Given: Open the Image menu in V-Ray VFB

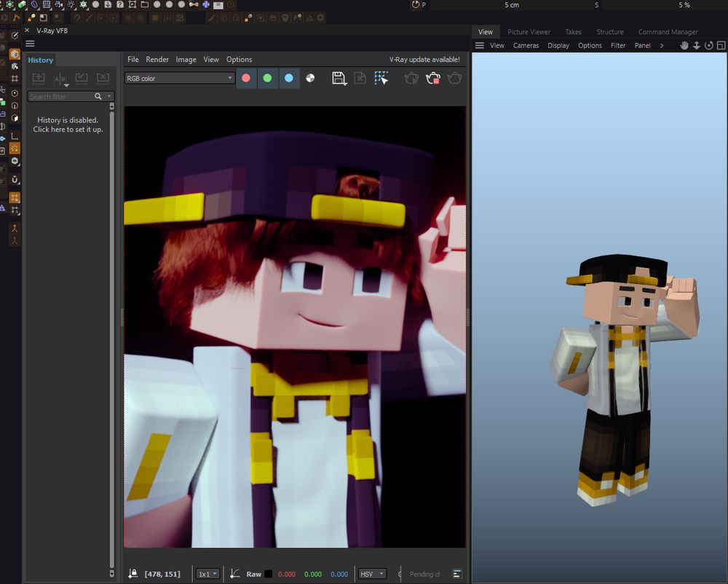Looking at the screenshot, I should [x=186, y=60].
